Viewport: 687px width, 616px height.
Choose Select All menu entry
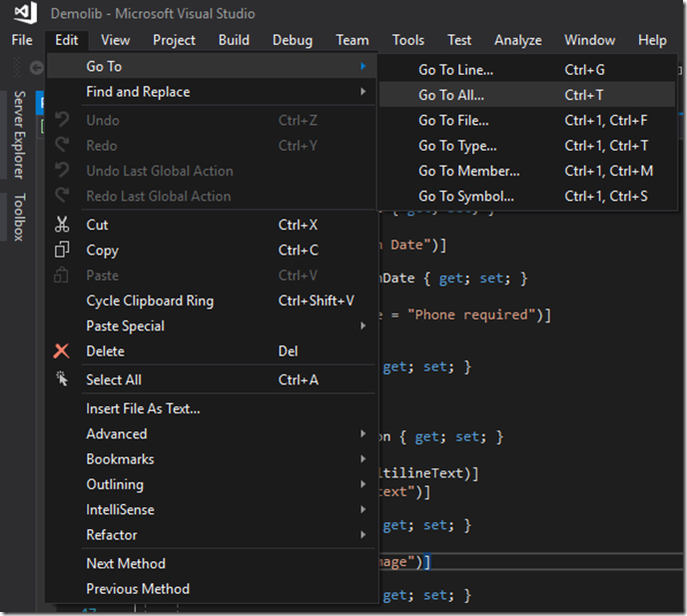[212, 379]
